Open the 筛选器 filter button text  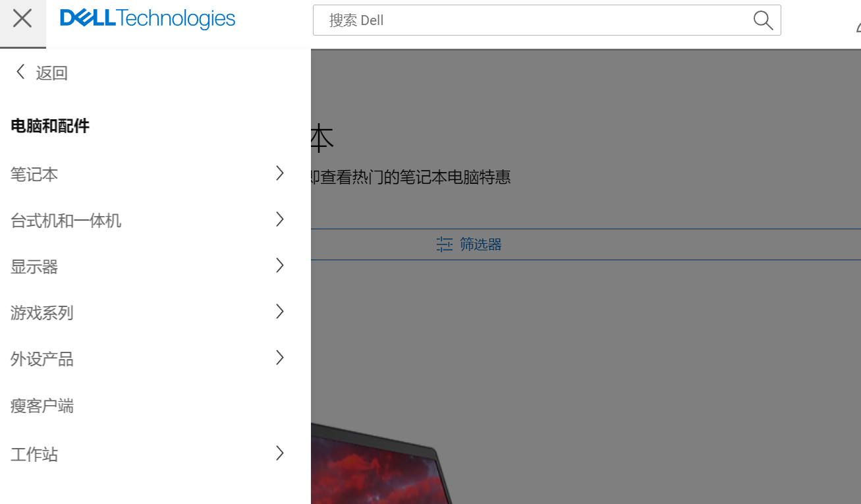click(481, 244)
